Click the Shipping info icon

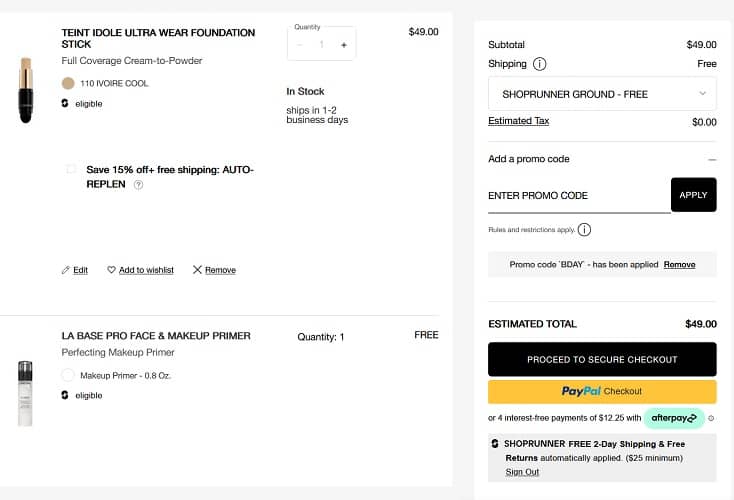pyautogui.click(x=540, y=64)
